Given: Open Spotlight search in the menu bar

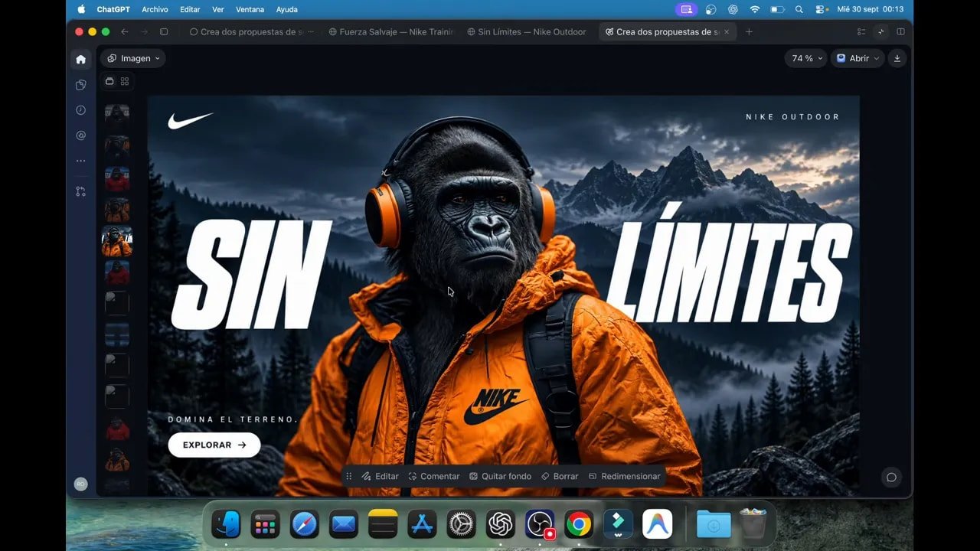Looking at the screenshot, I should [x=799, y=9].
